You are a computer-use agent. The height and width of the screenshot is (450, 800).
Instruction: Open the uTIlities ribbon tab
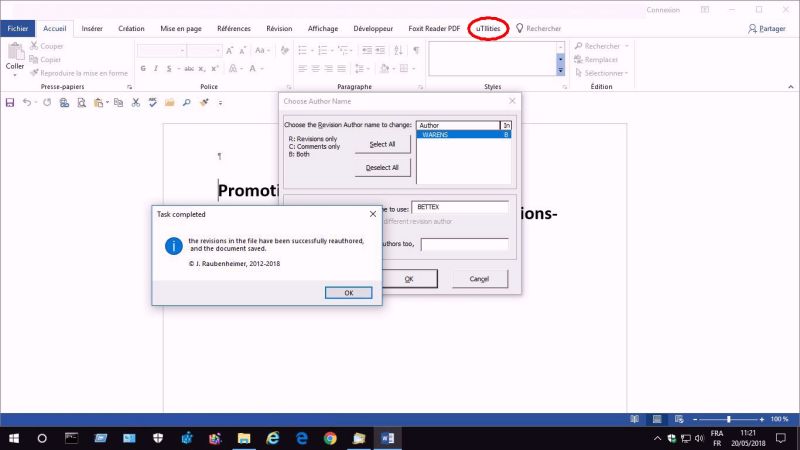(x=488, y=29)
